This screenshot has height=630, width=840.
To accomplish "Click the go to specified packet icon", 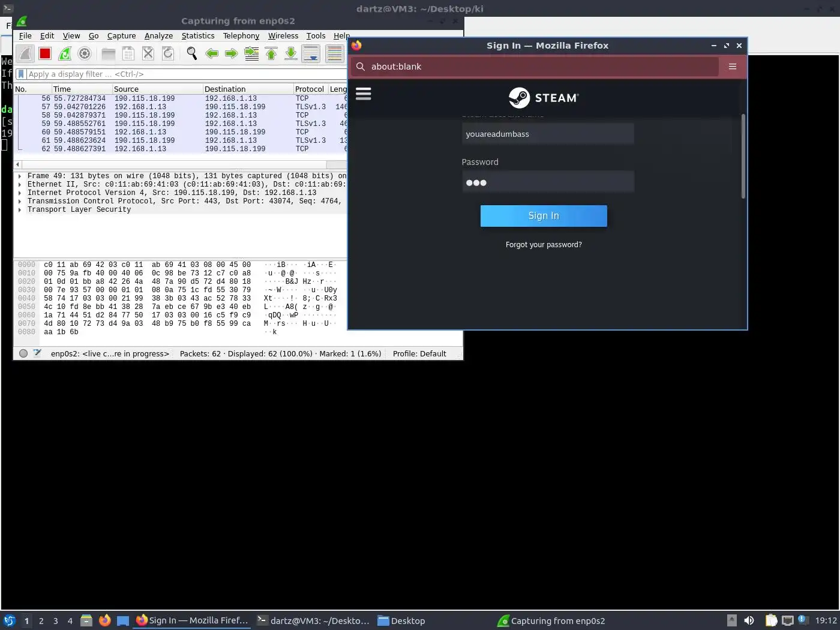I will click(x=252, y=54).
